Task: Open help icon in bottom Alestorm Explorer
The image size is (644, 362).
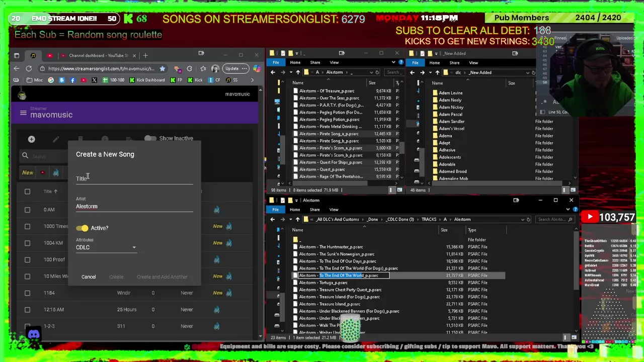Action: coord(576,210)
